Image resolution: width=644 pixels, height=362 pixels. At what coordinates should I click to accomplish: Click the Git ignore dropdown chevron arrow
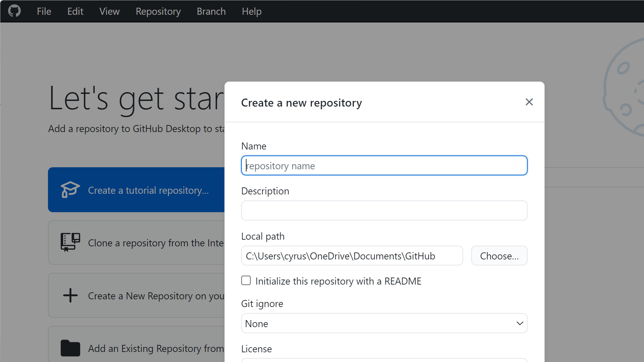coord(520,323)
